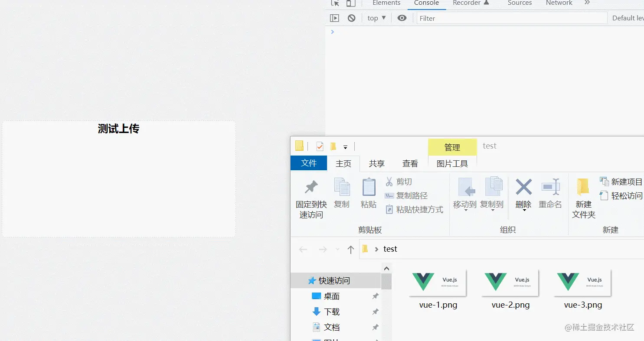Click the 新建文件夹 folder icon
This screenshot has height=341, width=644.
583,187
